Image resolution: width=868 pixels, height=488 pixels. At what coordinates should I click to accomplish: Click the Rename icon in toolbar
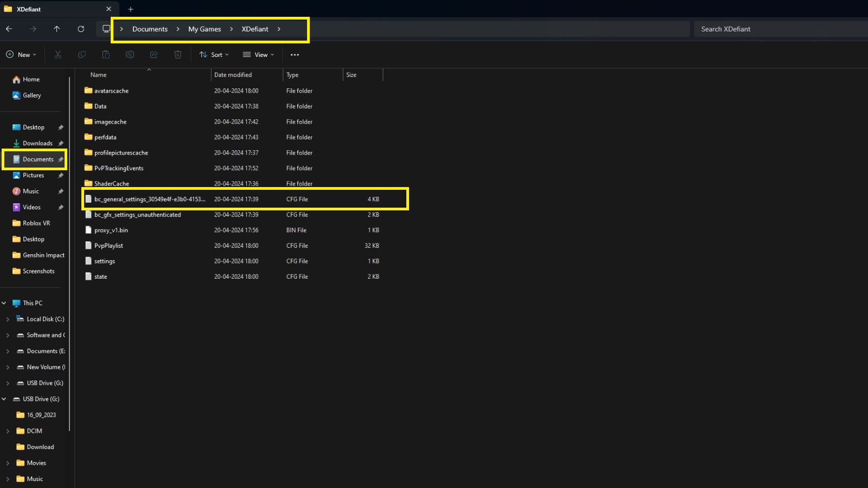click(130, 55)
